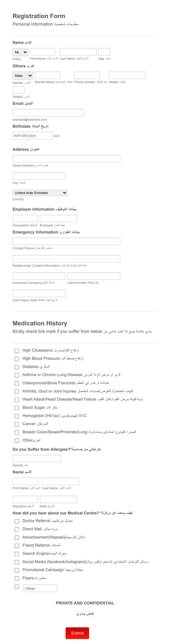Check the Doctor Referral option
The width and height of the screenshot is (170, 644).
(17, 521)
